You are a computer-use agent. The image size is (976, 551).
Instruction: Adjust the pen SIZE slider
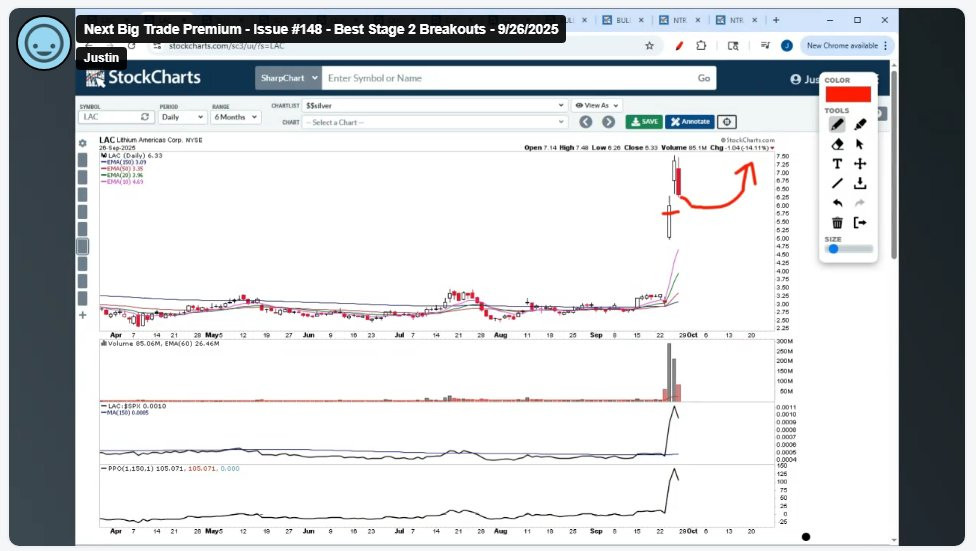(849, 249)
